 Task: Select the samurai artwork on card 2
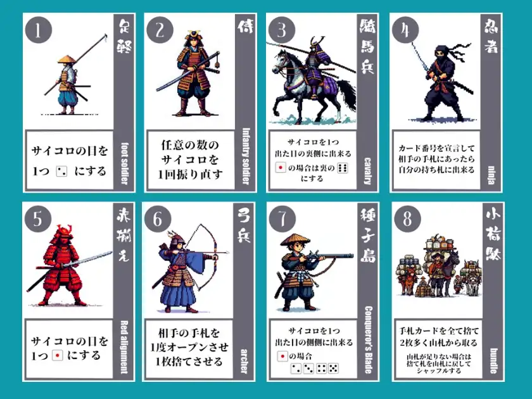coord(189,73)
